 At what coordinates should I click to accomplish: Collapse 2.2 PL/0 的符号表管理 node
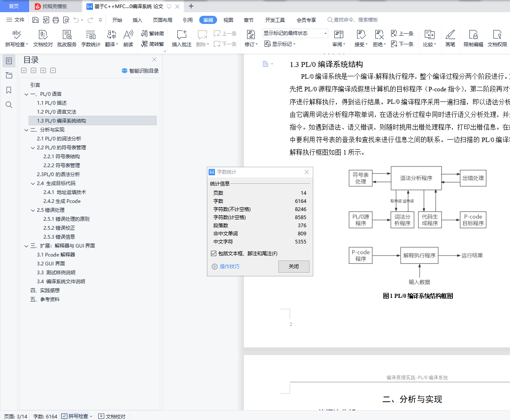tap(33, 148)
